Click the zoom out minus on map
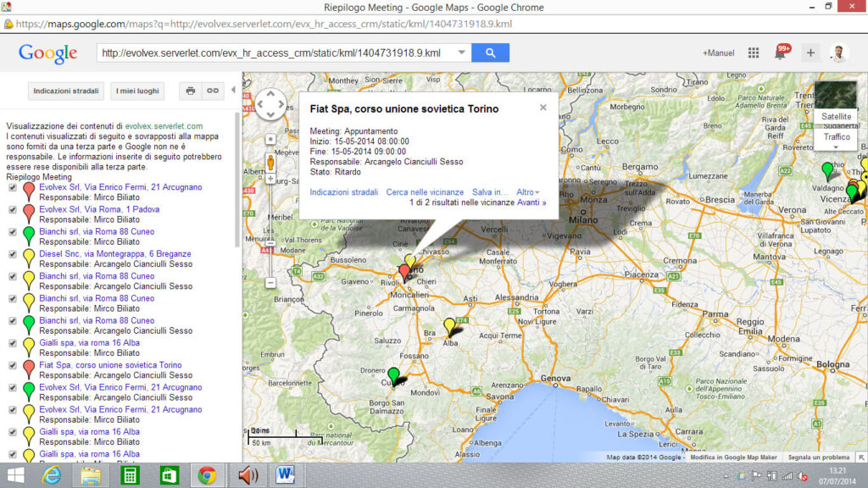This screenshot has height=488, width=868. (270, 283)
